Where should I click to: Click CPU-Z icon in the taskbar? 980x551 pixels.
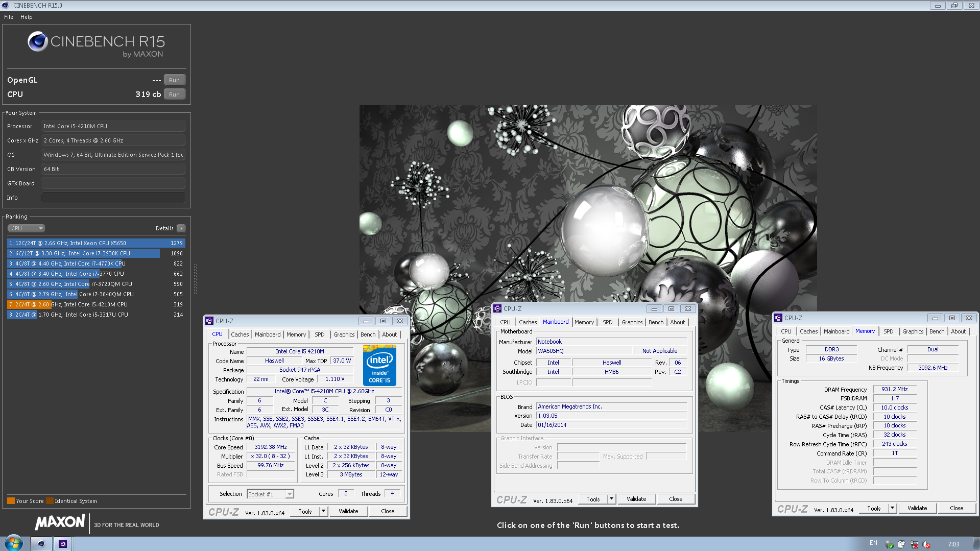point(63,544)
